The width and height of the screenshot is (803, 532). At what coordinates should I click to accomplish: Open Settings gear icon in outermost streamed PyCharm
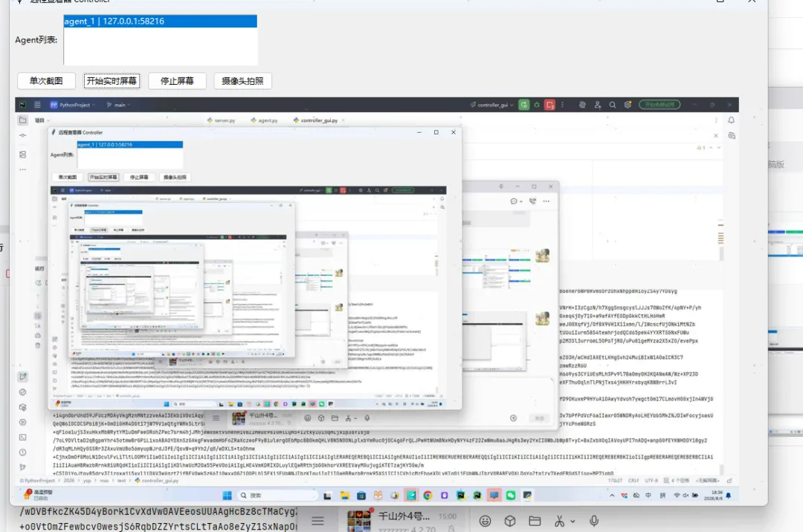tap(628, 105)
